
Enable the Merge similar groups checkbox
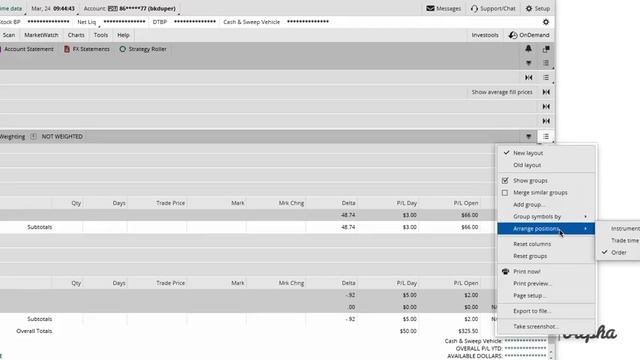point(505,193)
